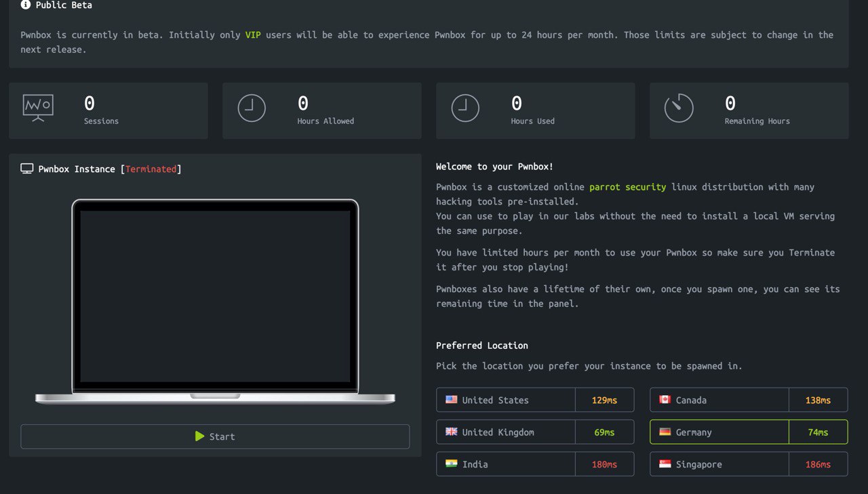The height and width of the screenshot is (494, 868).
Task: Click the Remaining Hours timer icon
Action: 679,108
